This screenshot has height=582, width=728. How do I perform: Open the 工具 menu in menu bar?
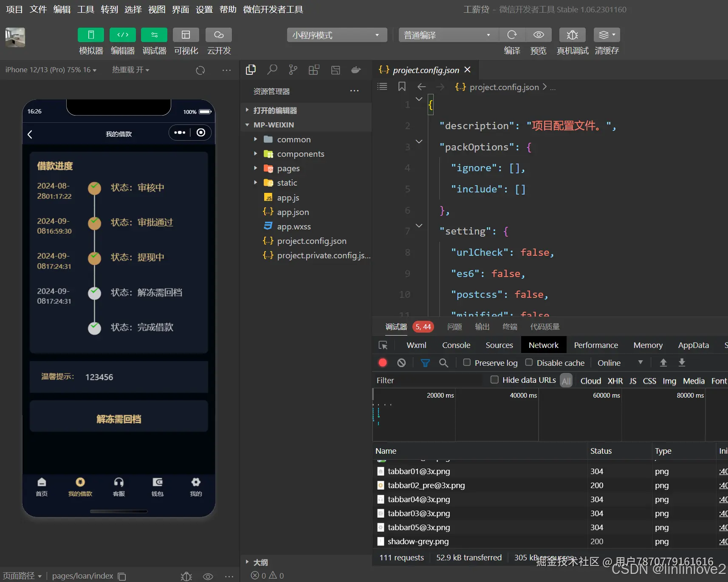click(85, 9)
